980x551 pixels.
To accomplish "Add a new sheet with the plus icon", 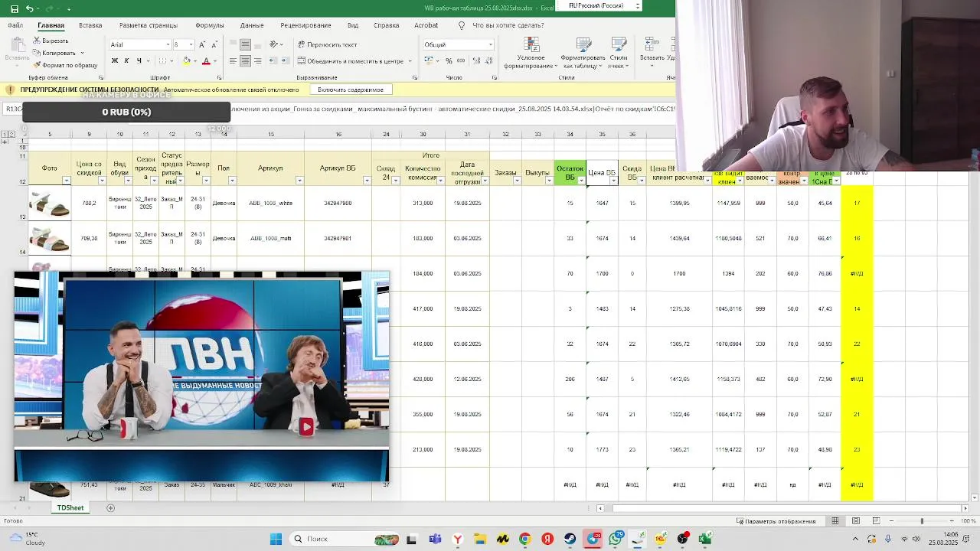I will 110,508.
